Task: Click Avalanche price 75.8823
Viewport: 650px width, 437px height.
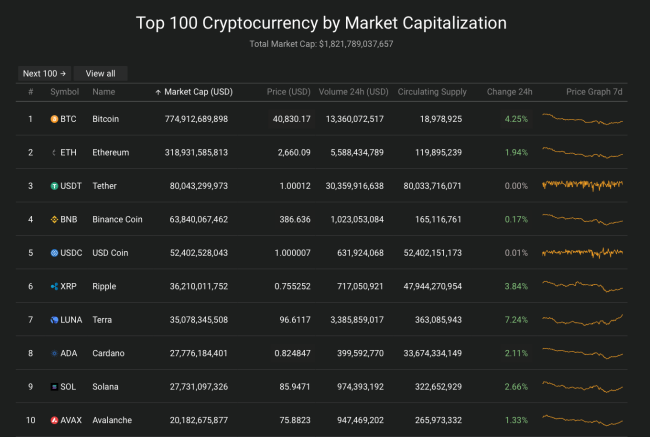Action: [x=295, y=420]
